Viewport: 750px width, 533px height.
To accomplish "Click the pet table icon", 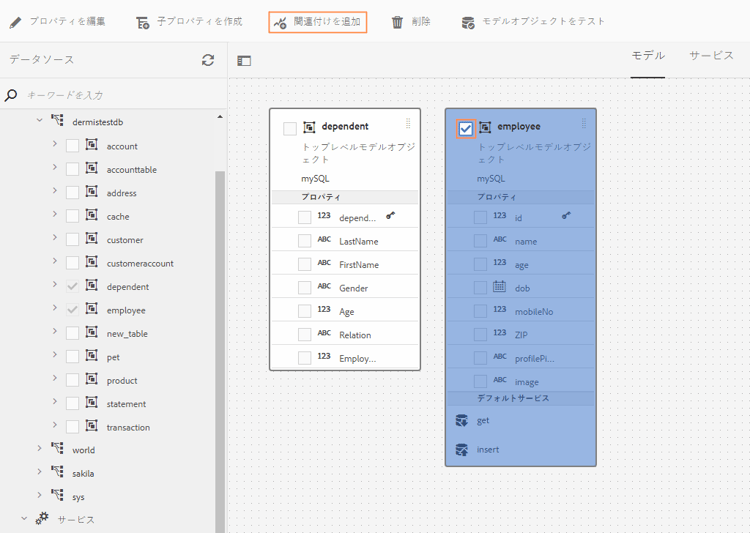I will coord(92,355).
